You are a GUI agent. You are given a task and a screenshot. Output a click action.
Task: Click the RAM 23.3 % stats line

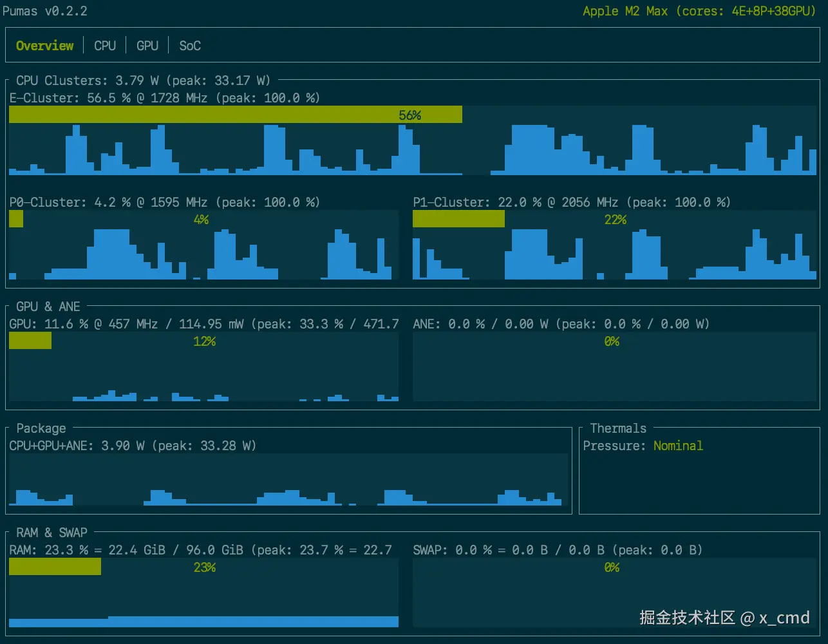point(200,550)
